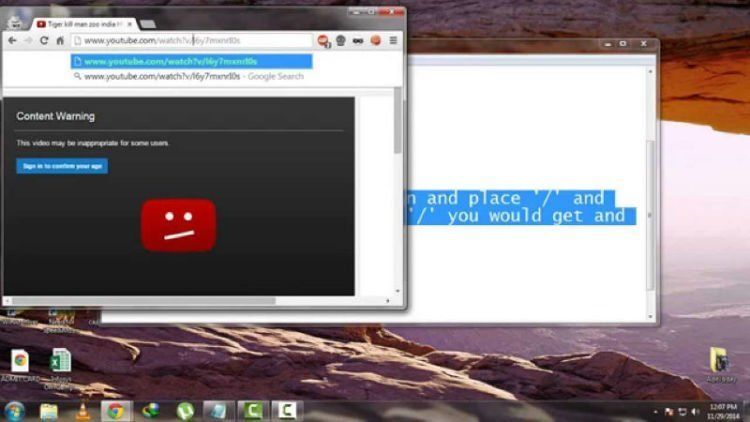750x422 pixels.
Task: Switch to Chrome in the taskbar
Action: (x=115, y=411)
